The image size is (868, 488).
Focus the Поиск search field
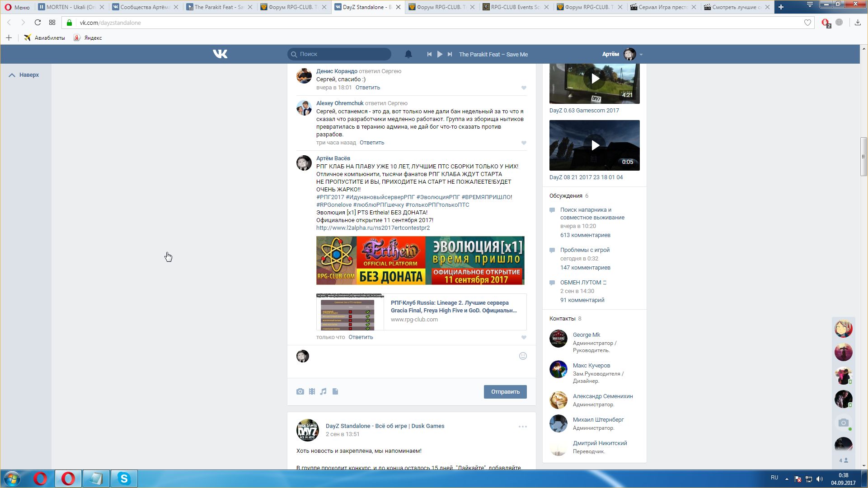[x=339, y=54]
